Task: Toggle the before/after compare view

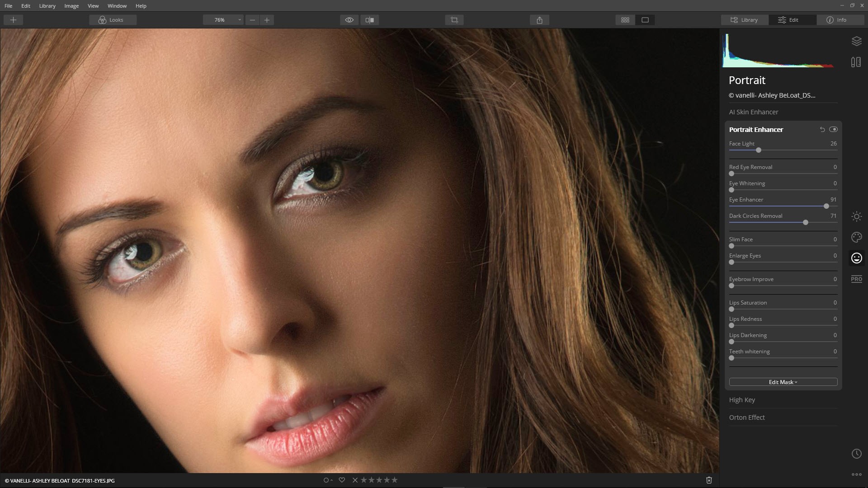Action: coord(369,20)
